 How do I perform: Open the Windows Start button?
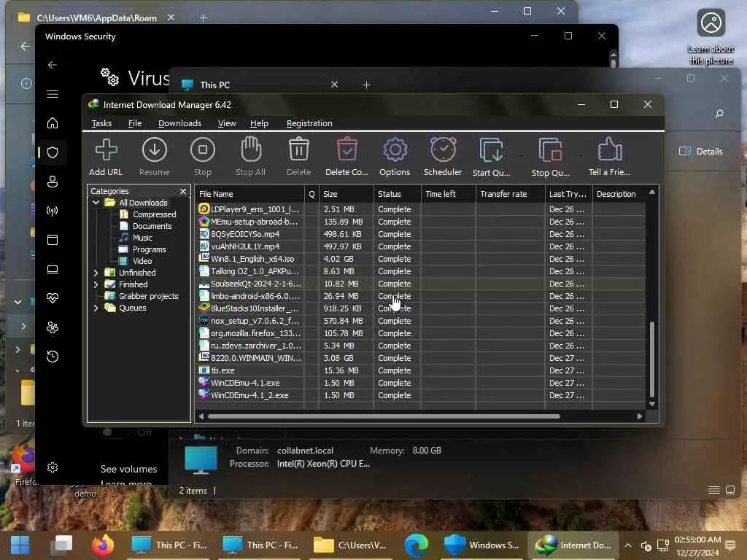pos(20,545)
